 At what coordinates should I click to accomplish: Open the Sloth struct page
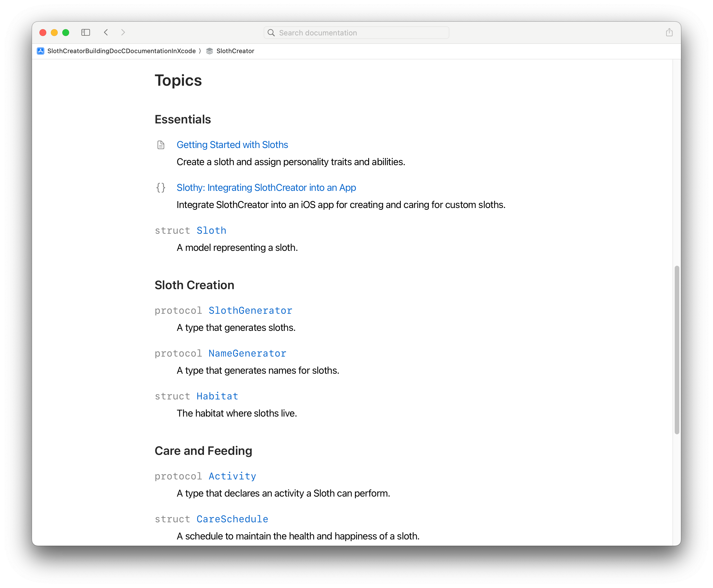211,231
